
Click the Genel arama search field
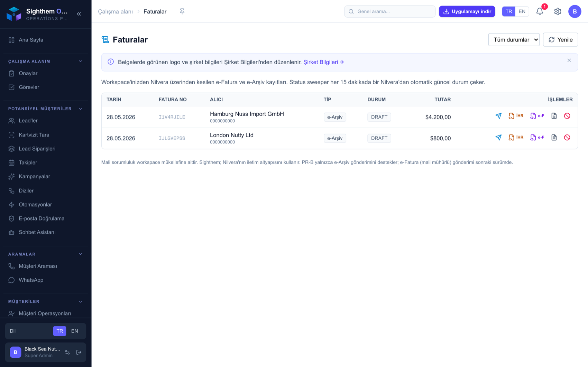[x=390, y=11]
